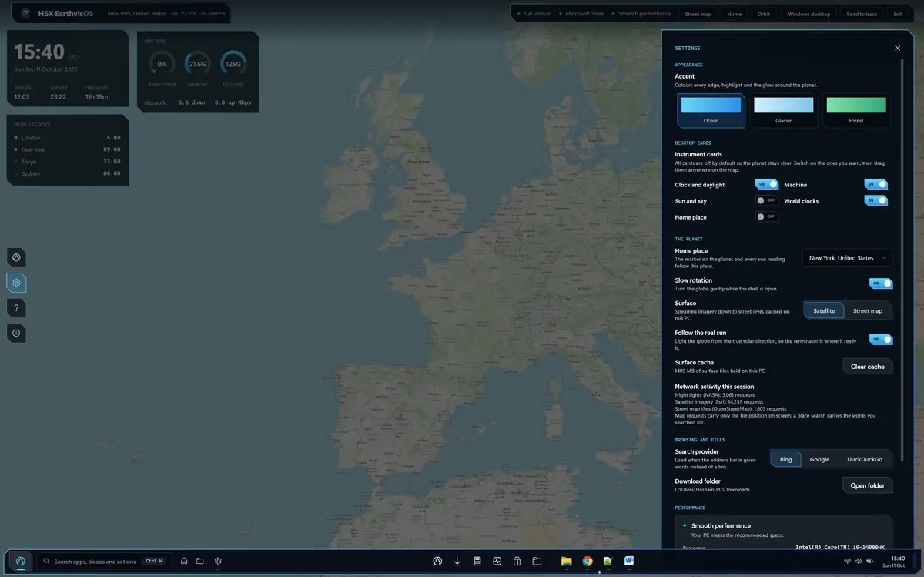The width and height of the screenshot is (924, 577).
Task: Select Tokyo in the World Clocks card
Action: 67,162
